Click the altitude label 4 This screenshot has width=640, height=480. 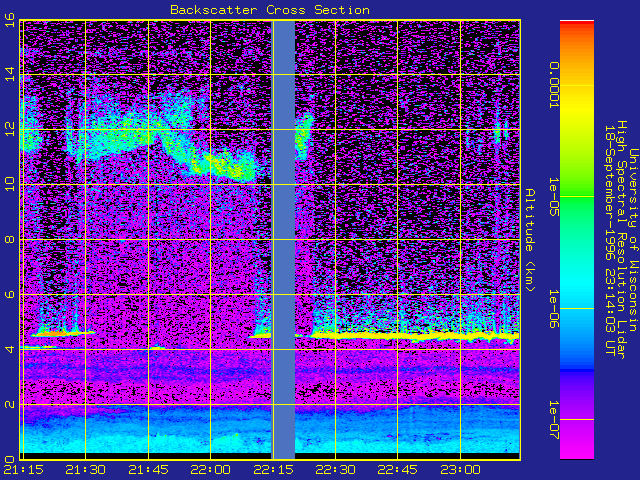click(x=9, y=349)
